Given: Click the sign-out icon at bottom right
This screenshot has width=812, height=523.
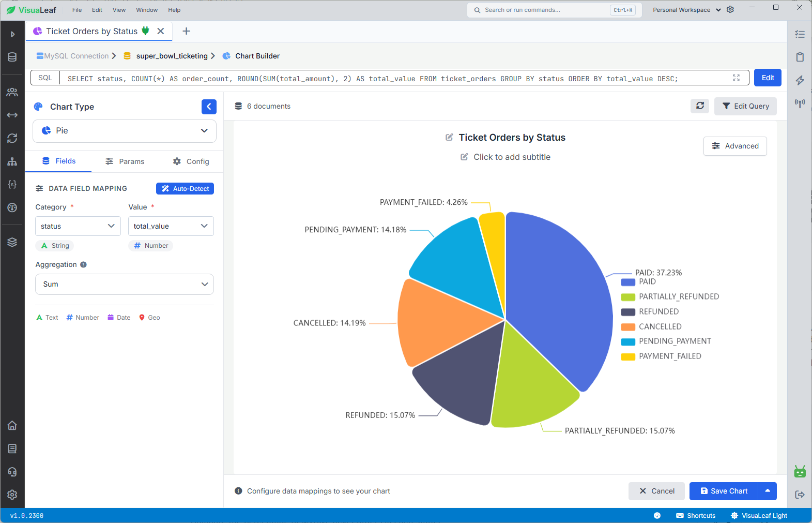Looking at the screenshot, I should pyautogui.click(x=800, y=495).
